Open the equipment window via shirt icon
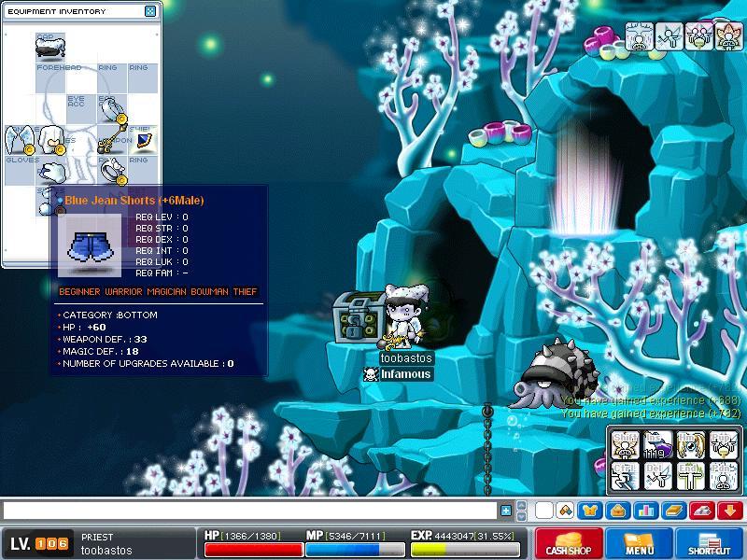 point(590,511)
